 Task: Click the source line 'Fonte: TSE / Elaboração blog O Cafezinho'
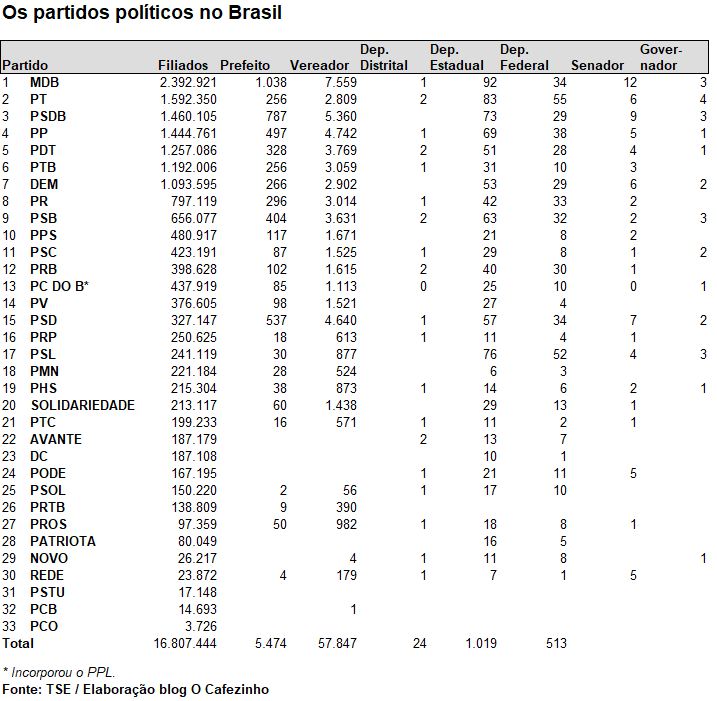(x=135, y=689)
